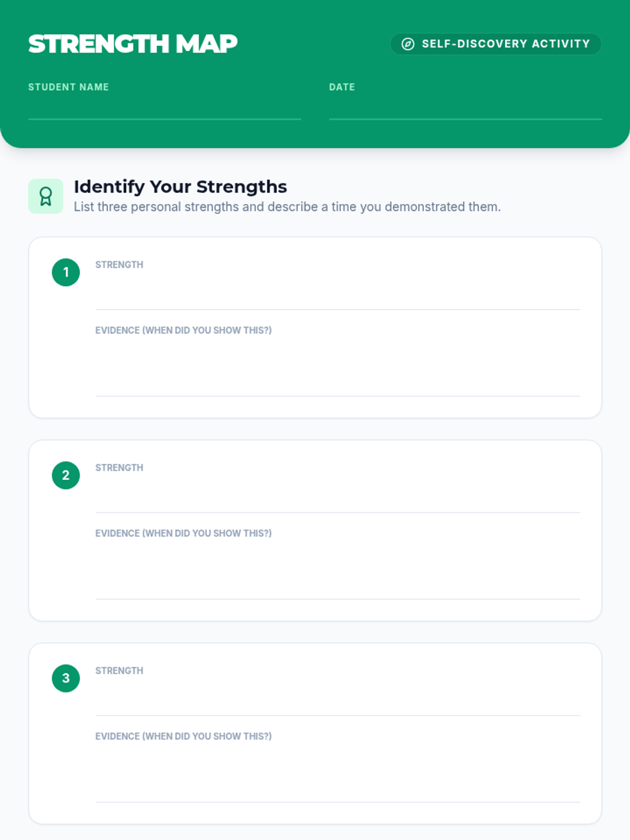Click the Identify Your Strengths heading

180,187
